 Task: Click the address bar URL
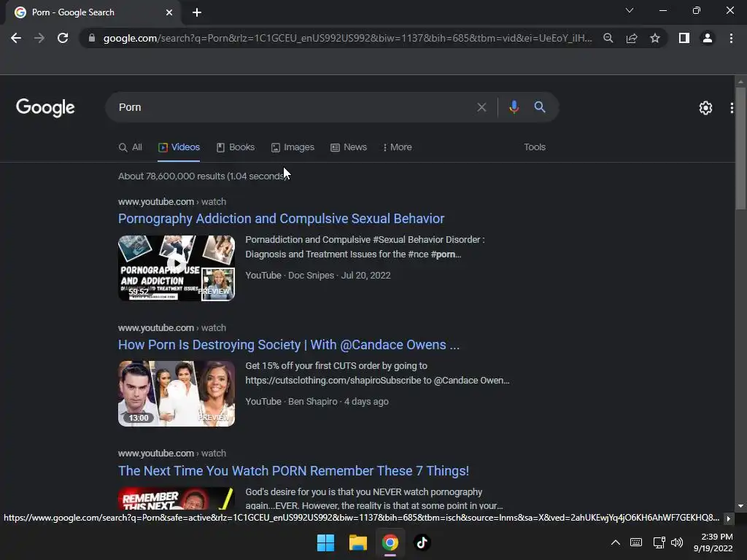(x=347, y=38)
